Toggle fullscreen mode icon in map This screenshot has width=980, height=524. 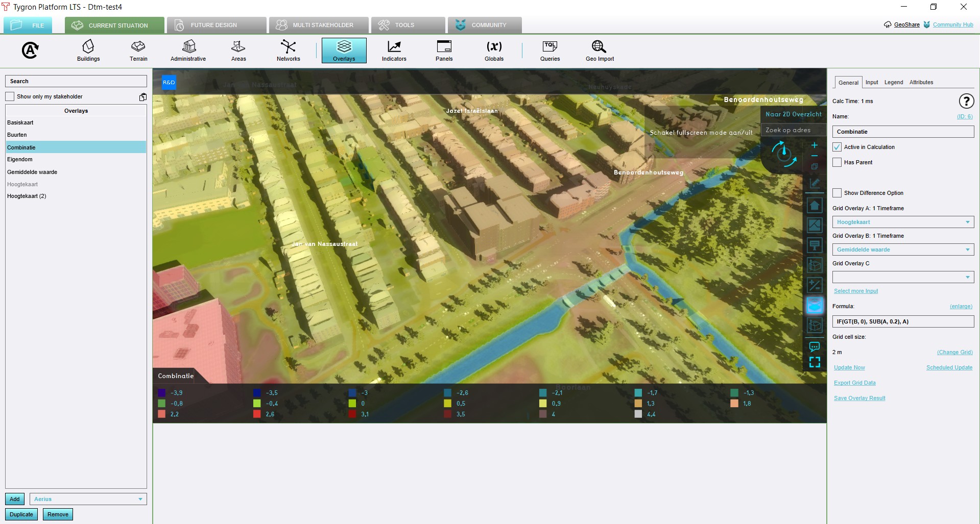click(x=815, y=362)
